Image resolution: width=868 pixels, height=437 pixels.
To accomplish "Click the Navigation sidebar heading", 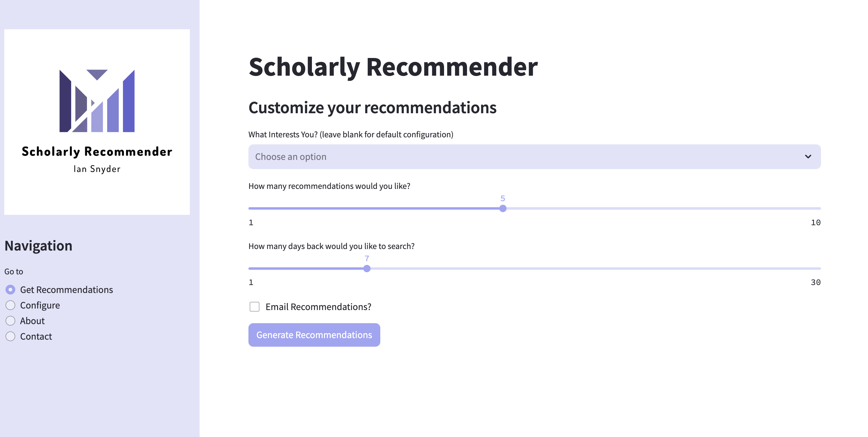I will (x=38, y=246).
